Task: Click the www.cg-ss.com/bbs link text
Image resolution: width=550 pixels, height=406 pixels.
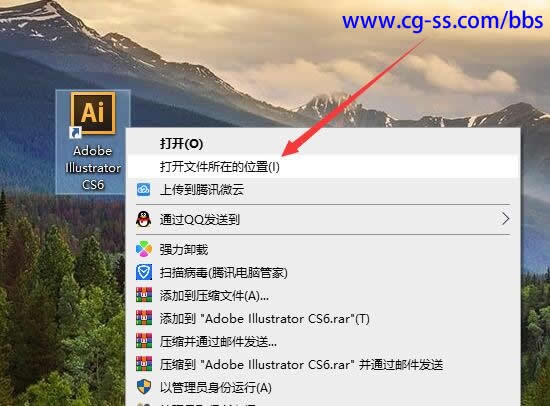Action: click(443, 20)
